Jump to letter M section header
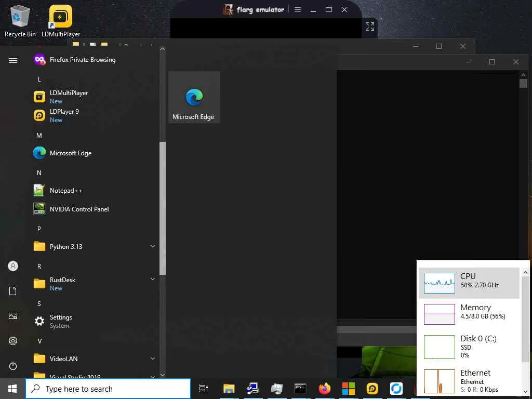The image size is (532, 399). (x=39, y=136)
